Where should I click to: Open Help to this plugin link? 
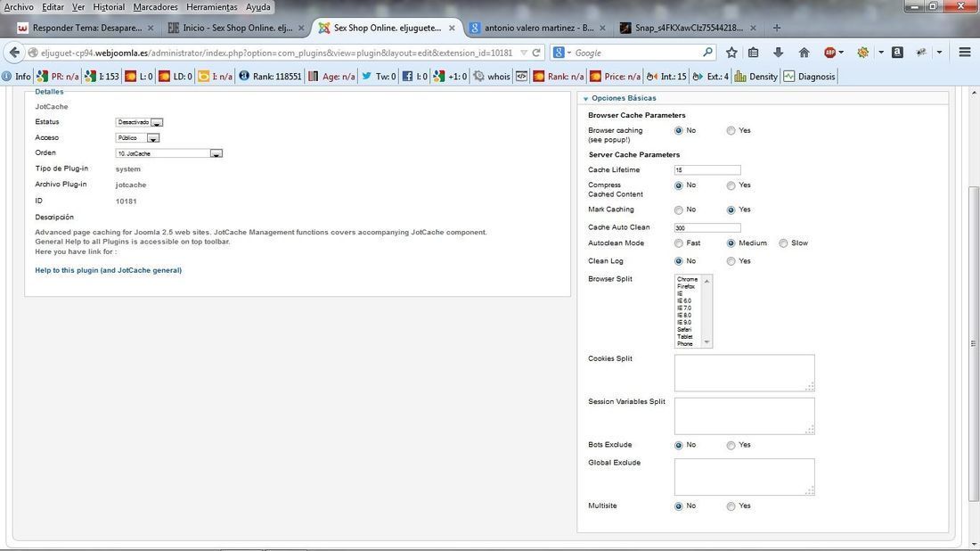click(108, 270)
